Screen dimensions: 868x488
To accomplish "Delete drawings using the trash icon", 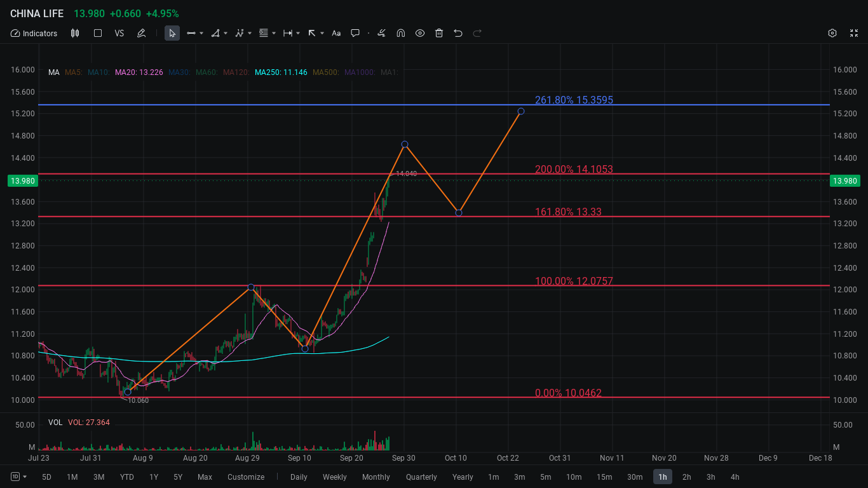I will pyautogui.click(x=439, y=33).
